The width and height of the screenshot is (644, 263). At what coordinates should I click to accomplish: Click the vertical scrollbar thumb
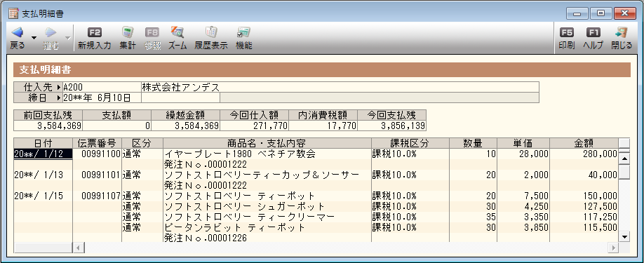(x=624, y=172)
